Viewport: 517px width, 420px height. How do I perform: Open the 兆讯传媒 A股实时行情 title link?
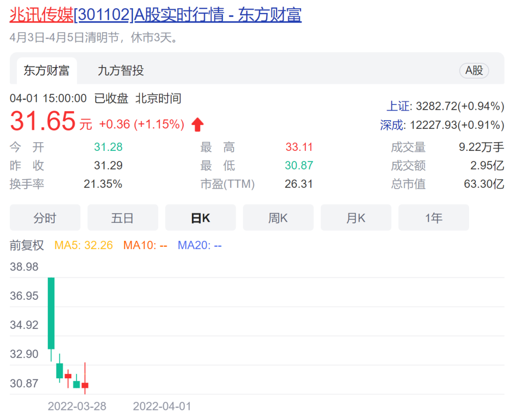pos(156,15)
